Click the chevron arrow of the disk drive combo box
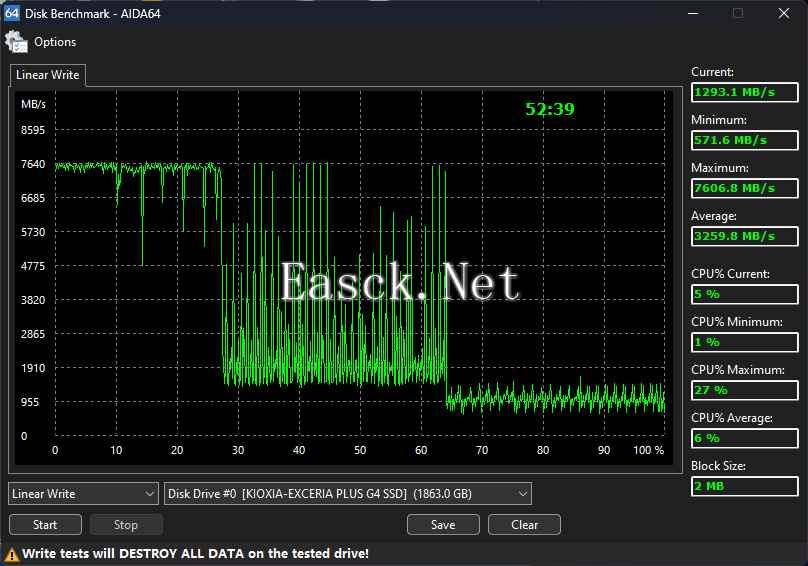The height and width of the screenshot is (566, 808). [523, 494]
